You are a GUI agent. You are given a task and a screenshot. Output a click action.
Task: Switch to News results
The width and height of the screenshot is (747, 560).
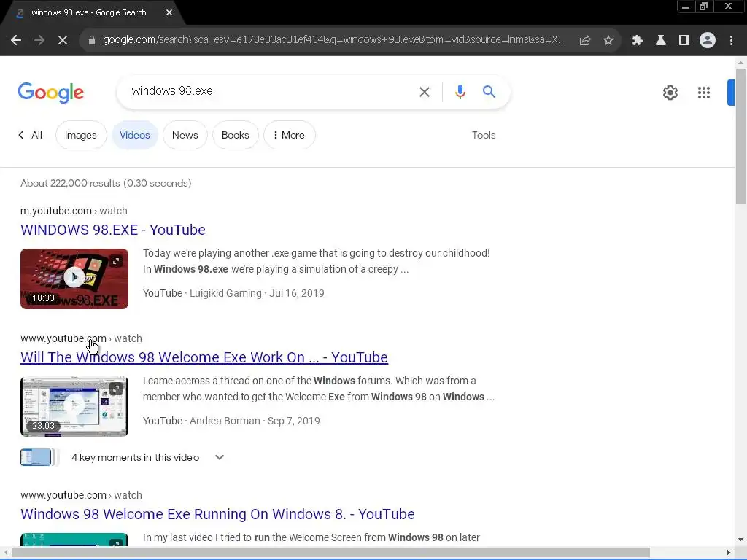pyautogui.click(x=185, y=135)
